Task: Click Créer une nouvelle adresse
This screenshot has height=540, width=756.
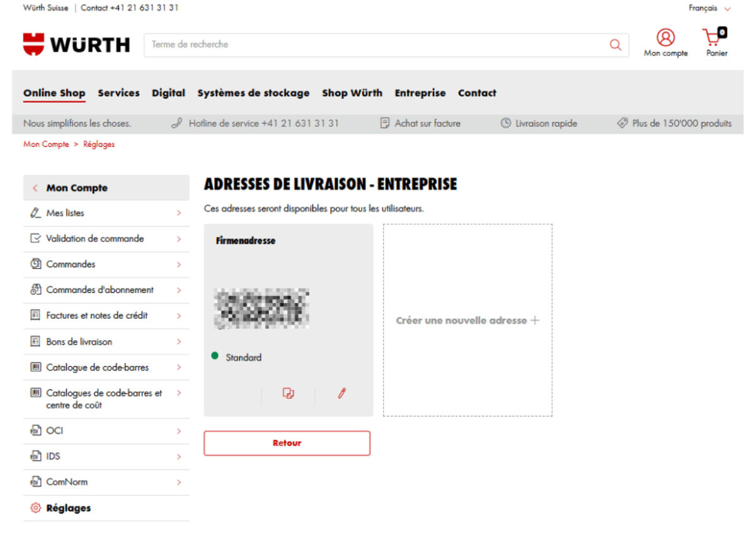Action: pos(467,320)
